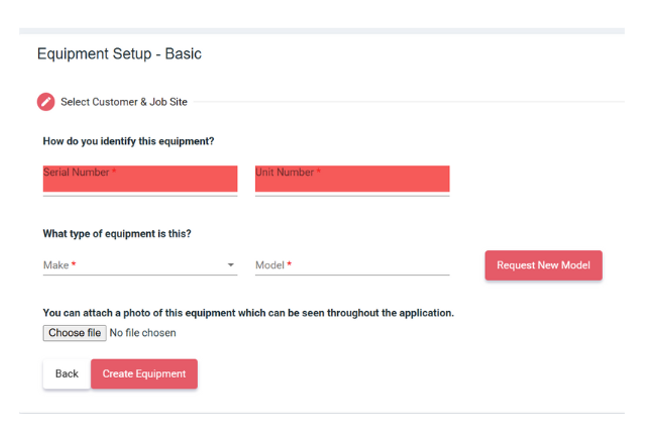The image size is (653, 432).
Task: Click the required asterisk next to Unit Number
Action: click(319, 172)
